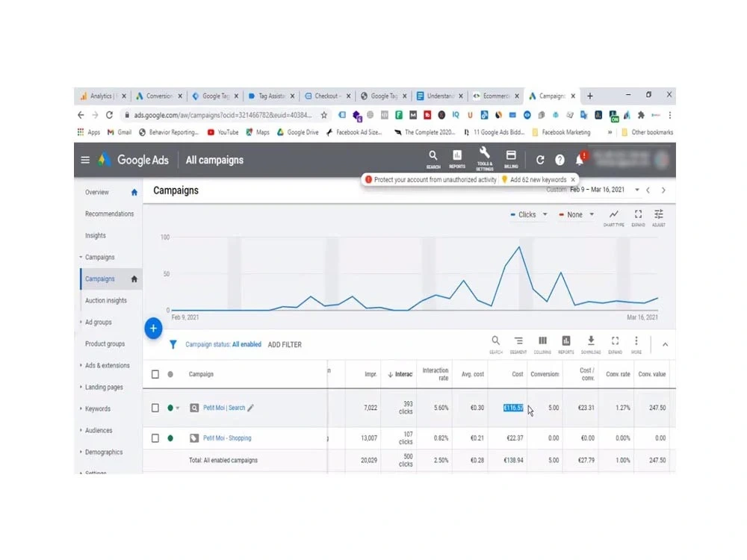
Task: Switch to Tag Assistant browser tab
Action: [x=270, y=96]
